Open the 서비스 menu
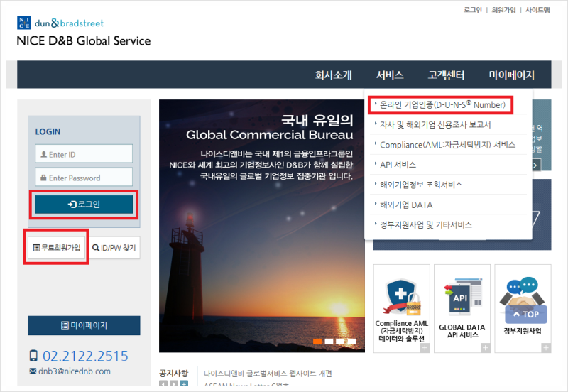Screen dimensions: 568x392 (x=390, y=75)
